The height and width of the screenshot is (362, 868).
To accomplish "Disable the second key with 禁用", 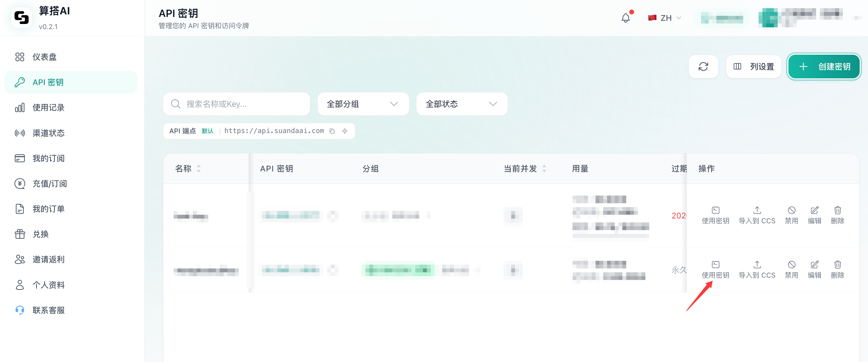I will point(792,270).
